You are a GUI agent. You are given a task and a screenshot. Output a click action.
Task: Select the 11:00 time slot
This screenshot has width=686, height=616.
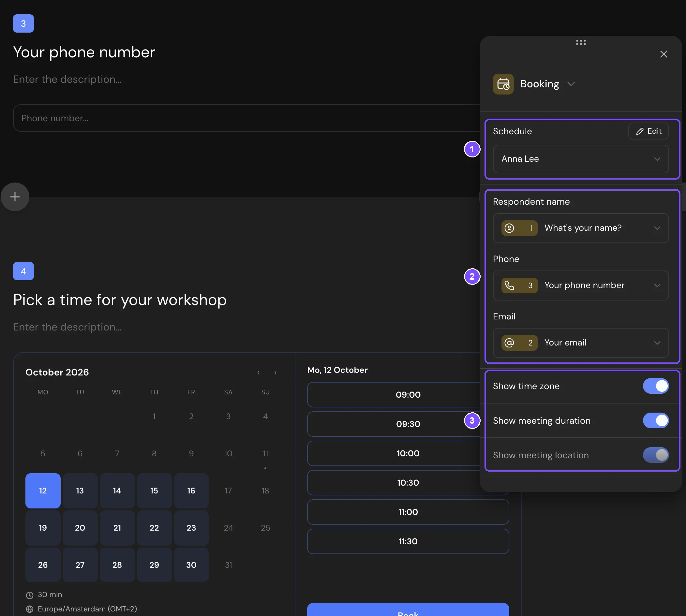click(x=408, y=512)
